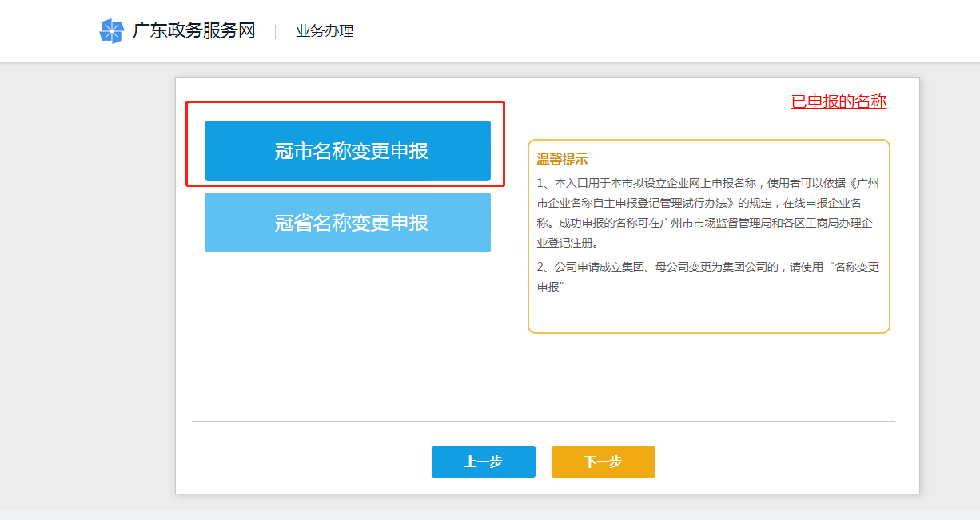Click the highlighted city-prefix declaration button

pyautogui.click(x=348, y=150)
